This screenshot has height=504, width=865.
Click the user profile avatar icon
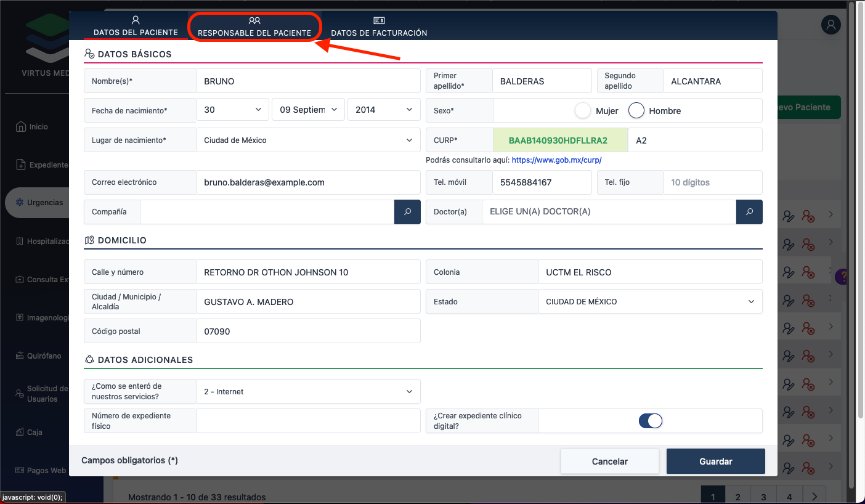[831, 25]
